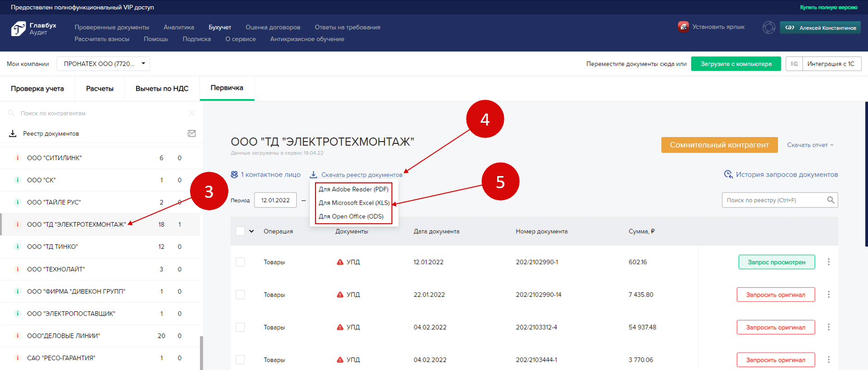
Task: Toggle the select-all checkbox in the table header
Action: click(x=240, y=231)
